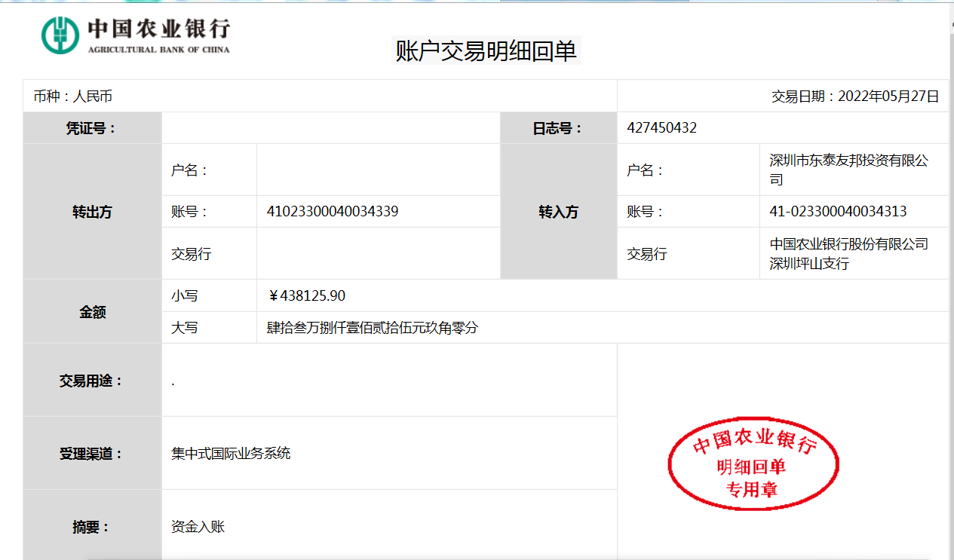Click the payer 交易行 label

pyautogui.click(x=192, y=254)
